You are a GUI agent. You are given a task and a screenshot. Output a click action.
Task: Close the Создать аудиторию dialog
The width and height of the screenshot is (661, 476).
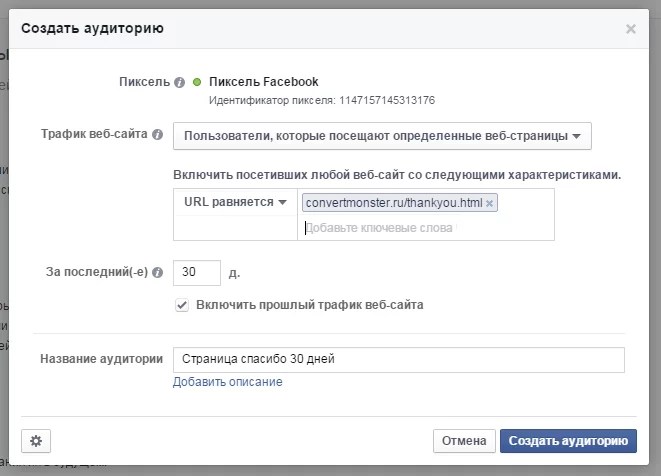[630, 29]
